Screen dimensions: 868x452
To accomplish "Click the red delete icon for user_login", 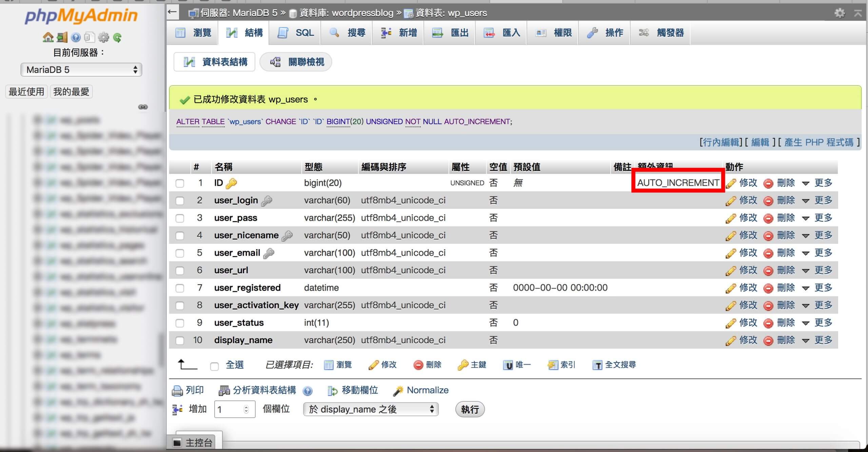I will [768, 201].
